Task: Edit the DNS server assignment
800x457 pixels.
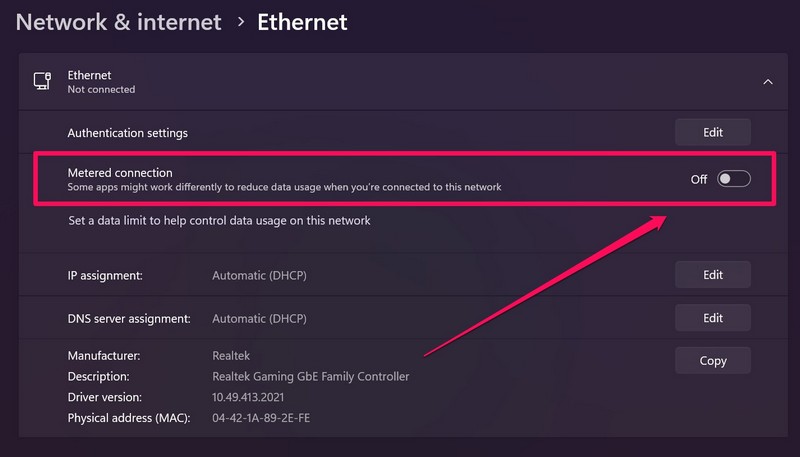Action: [x=712, y=318]
